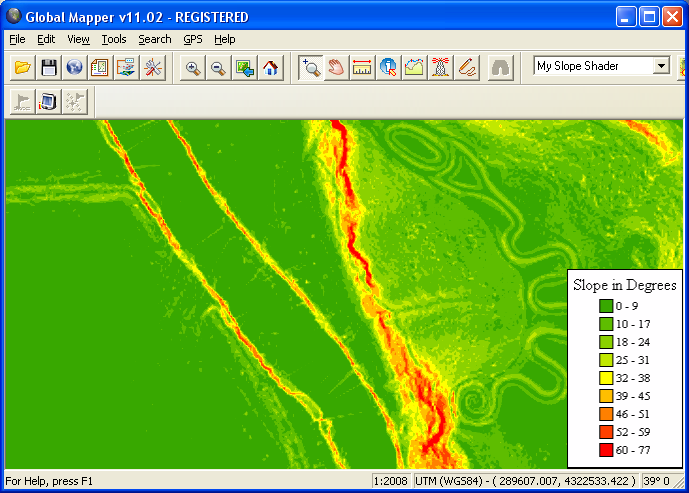Image resolution: width=689 pixels, height=493 pixels.
Task: Select the Digitizer pencil tool
Action: point(467,68)
